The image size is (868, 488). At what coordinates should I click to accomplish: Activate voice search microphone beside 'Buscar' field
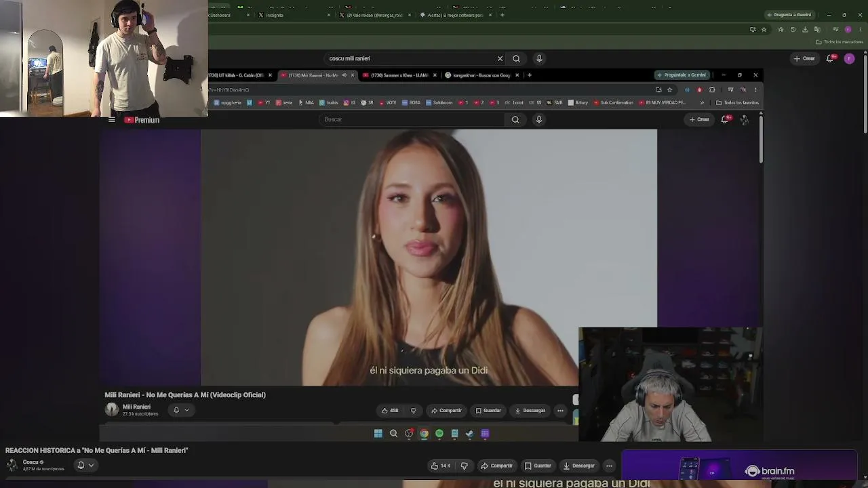tap(539, 119)
